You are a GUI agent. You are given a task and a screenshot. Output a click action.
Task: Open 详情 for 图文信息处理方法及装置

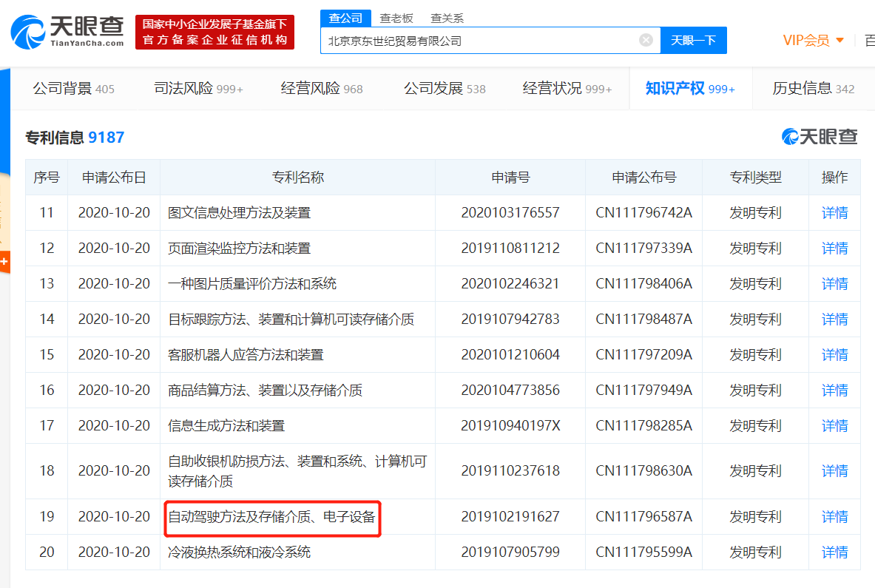pos(835,212)
